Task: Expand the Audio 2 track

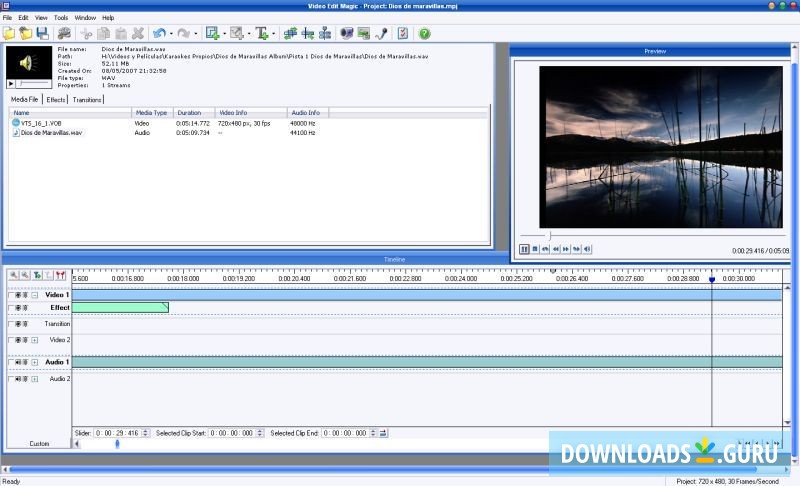Action: pos(35,380)
